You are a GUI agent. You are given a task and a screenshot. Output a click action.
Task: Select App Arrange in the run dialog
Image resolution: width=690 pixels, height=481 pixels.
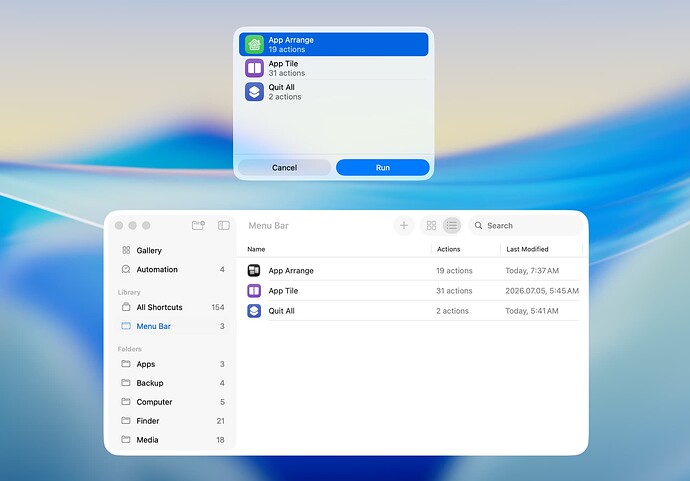[334, 44]
